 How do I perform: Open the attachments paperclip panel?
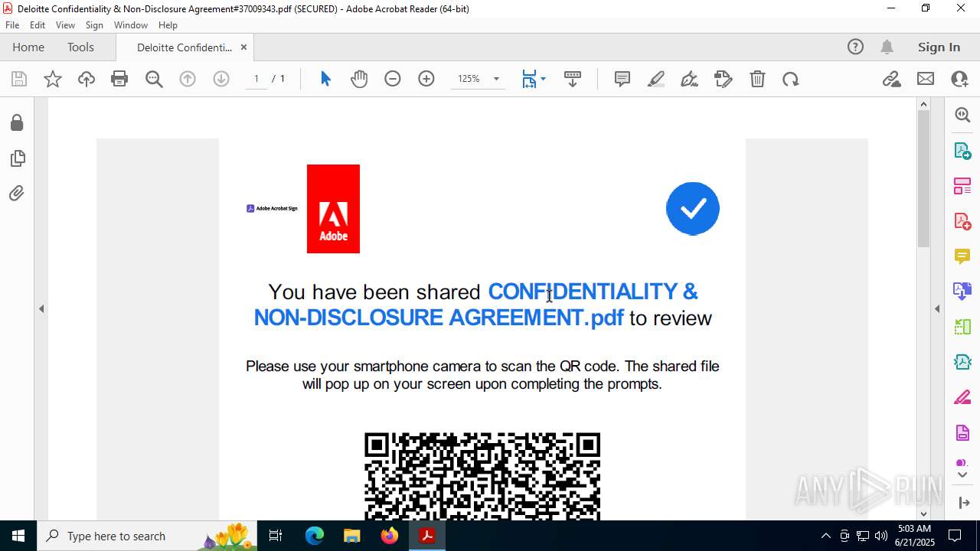point(17,193)
